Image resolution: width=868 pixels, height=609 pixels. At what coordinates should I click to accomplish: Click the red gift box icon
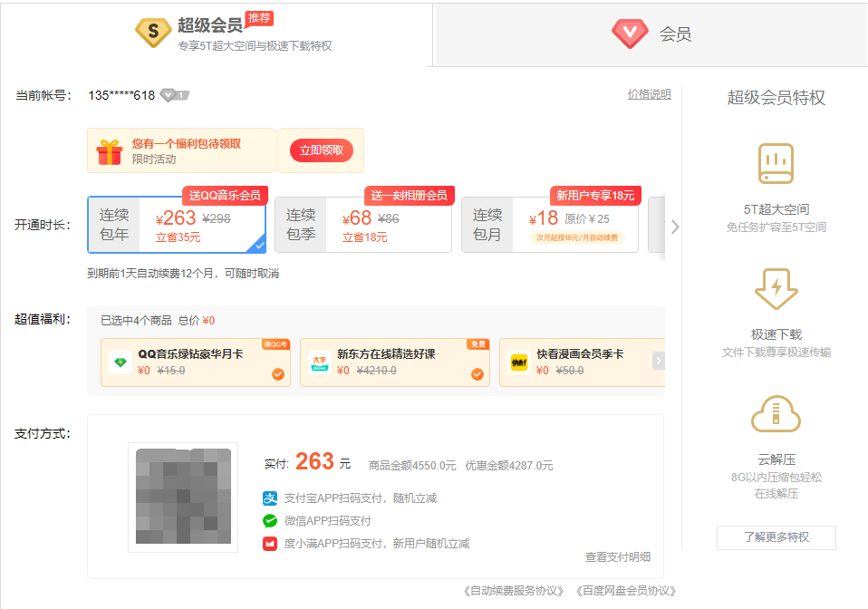pos(110,151)
